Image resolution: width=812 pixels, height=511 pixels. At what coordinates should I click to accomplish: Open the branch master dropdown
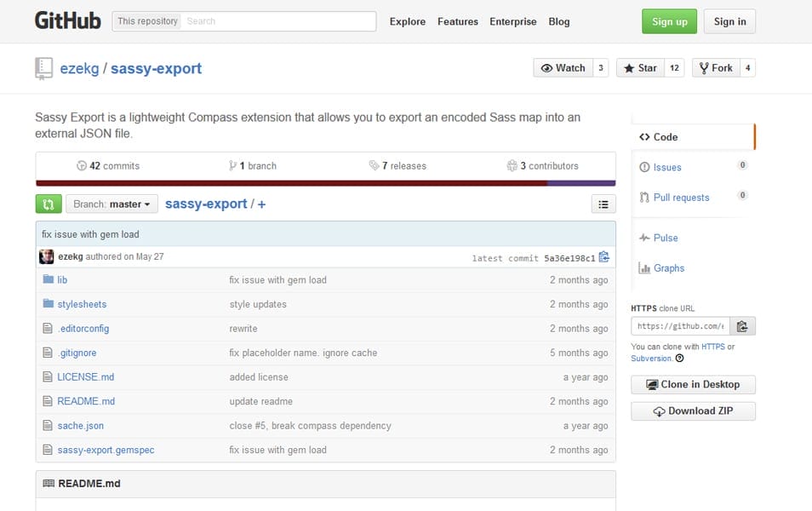click(x=112, y=204)
